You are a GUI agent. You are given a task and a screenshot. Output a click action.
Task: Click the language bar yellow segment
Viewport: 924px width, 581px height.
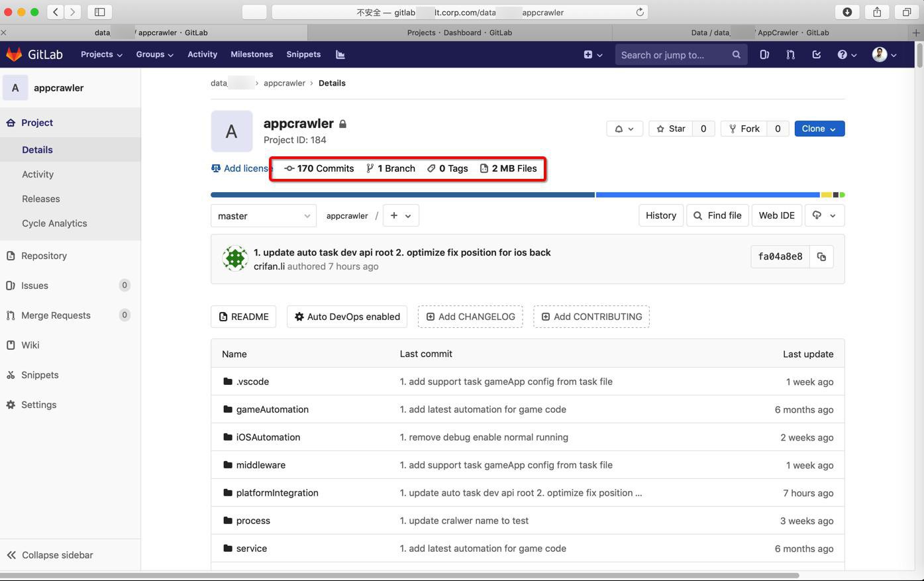826,195
